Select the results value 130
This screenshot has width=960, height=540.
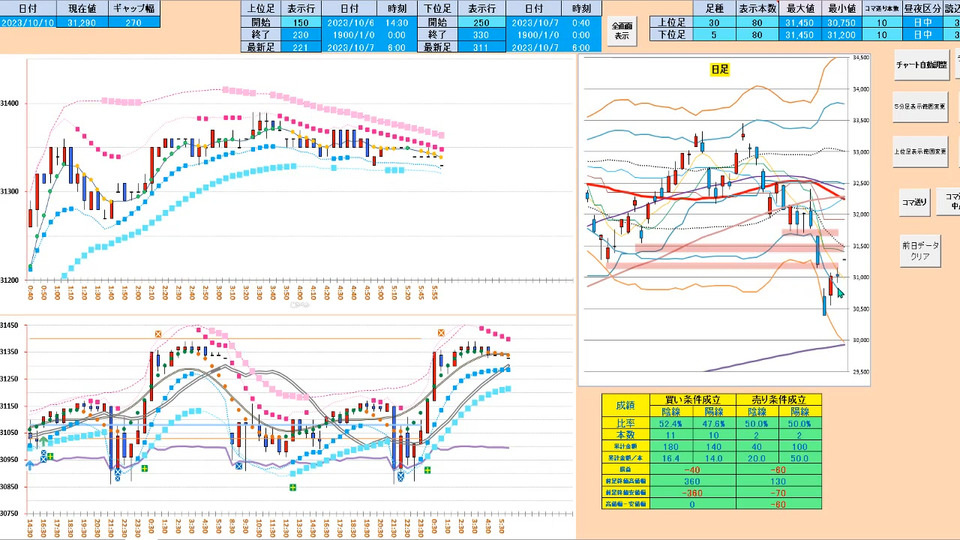point(779,481)
